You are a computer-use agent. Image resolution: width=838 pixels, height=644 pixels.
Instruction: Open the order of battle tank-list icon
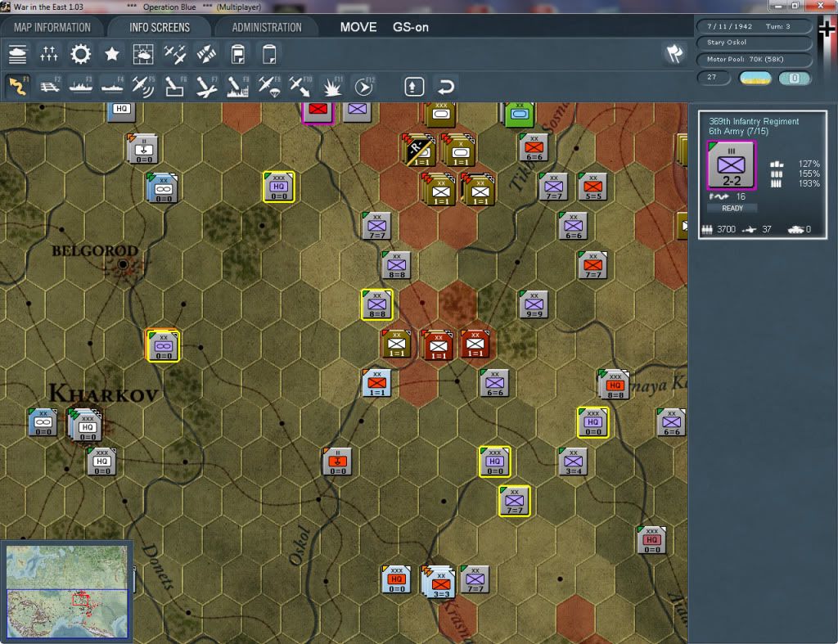pyautogui.click(x=18, y=54)
